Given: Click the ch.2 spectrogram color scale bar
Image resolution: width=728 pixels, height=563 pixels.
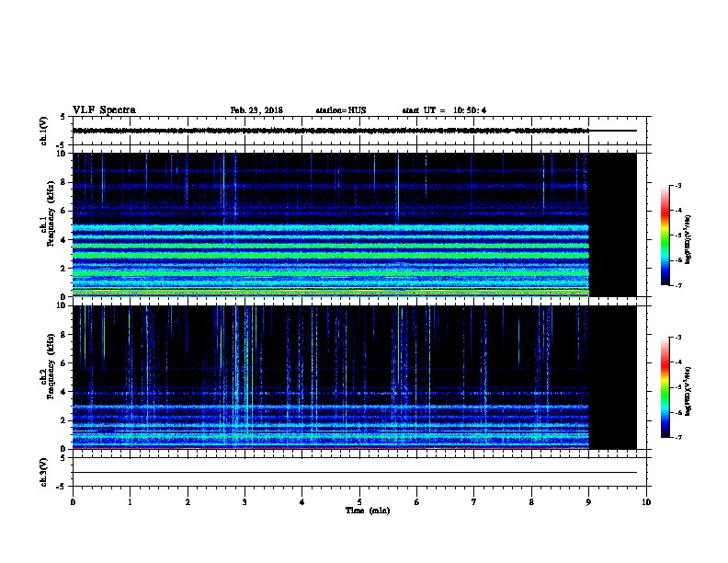Looking at the screenshot, I should pyautogui.click(x=665, y=387).
